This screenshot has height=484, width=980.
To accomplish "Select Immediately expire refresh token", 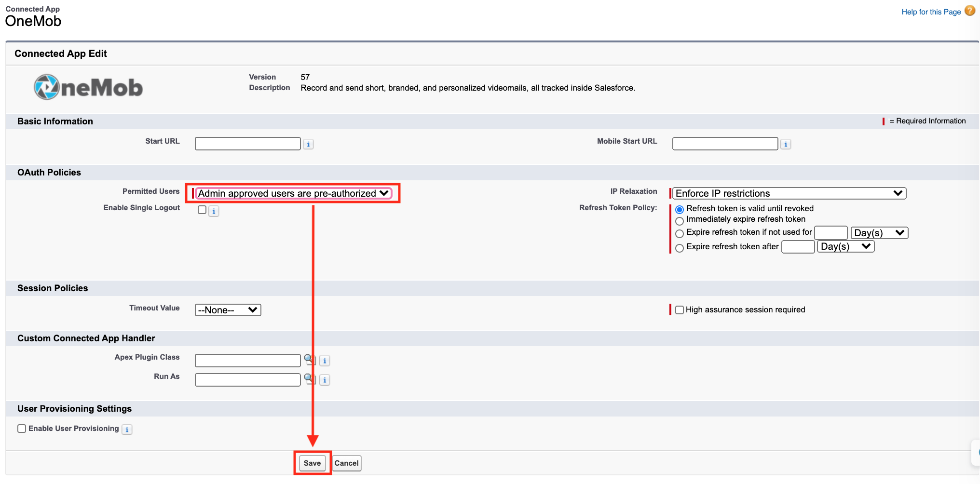I will tap(680, 221).
